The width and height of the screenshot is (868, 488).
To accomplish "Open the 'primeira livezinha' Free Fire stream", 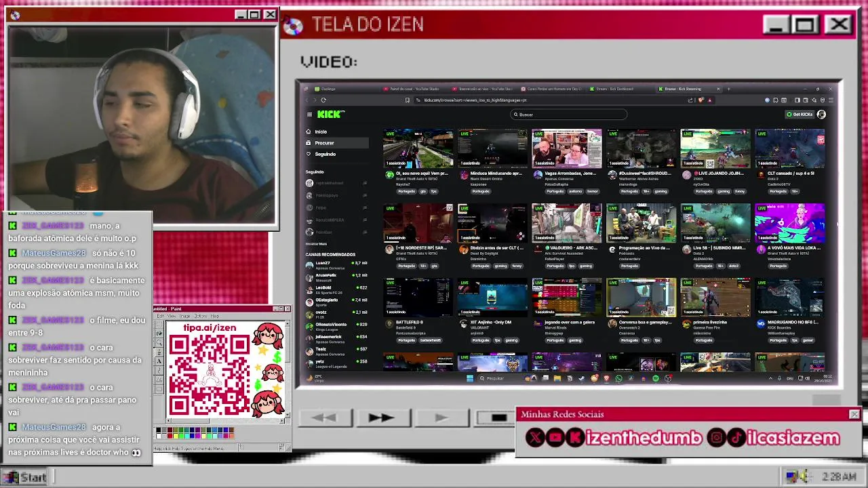I will 715,298.
